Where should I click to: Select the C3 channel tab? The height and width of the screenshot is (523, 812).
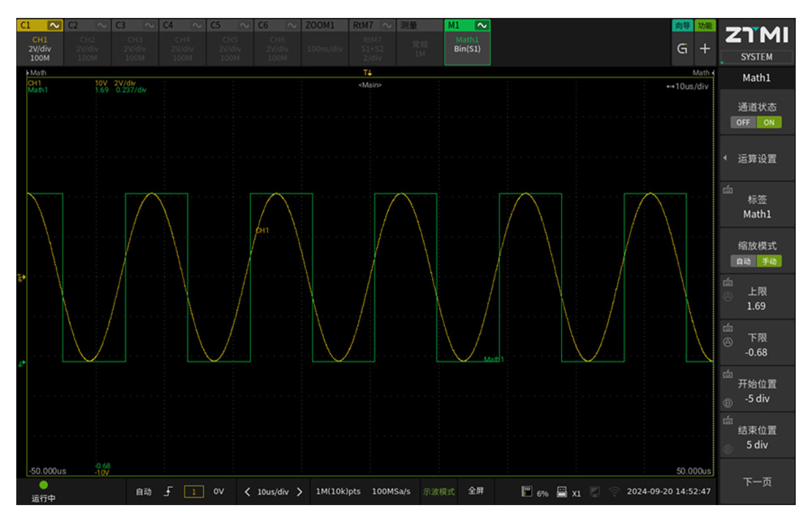[x=135, y=25]
